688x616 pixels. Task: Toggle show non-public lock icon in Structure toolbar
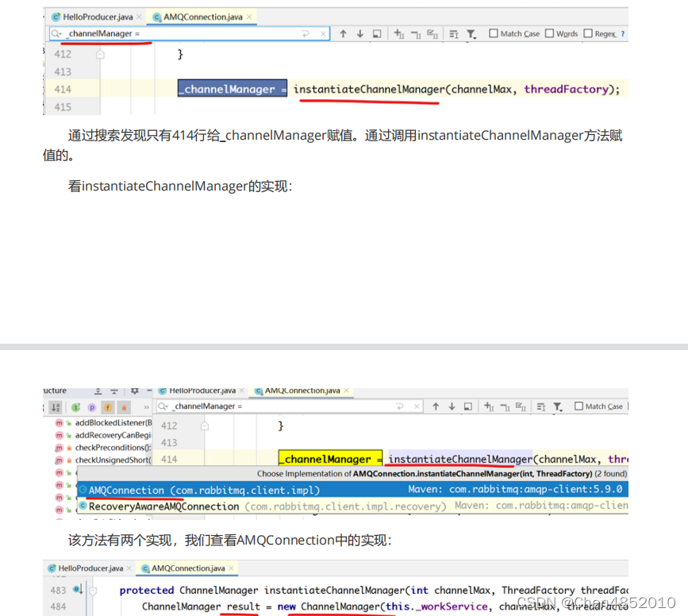tap(124, 407)
